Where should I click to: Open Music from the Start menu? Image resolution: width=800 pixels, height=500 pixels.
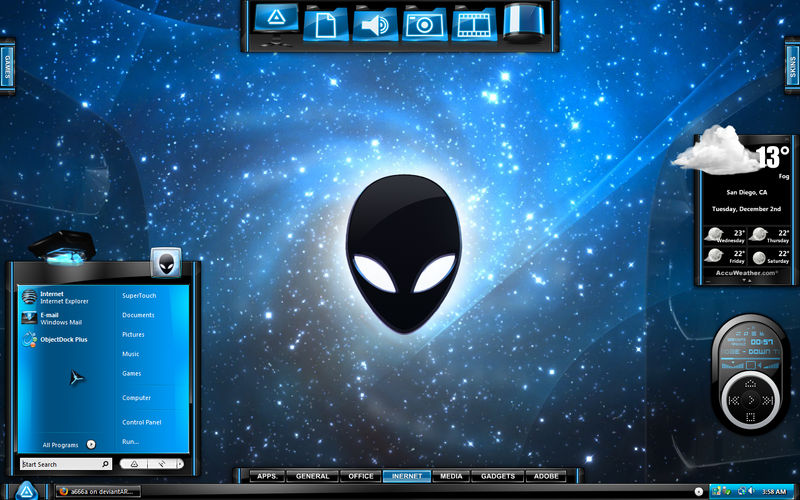[x=131, y=354]
